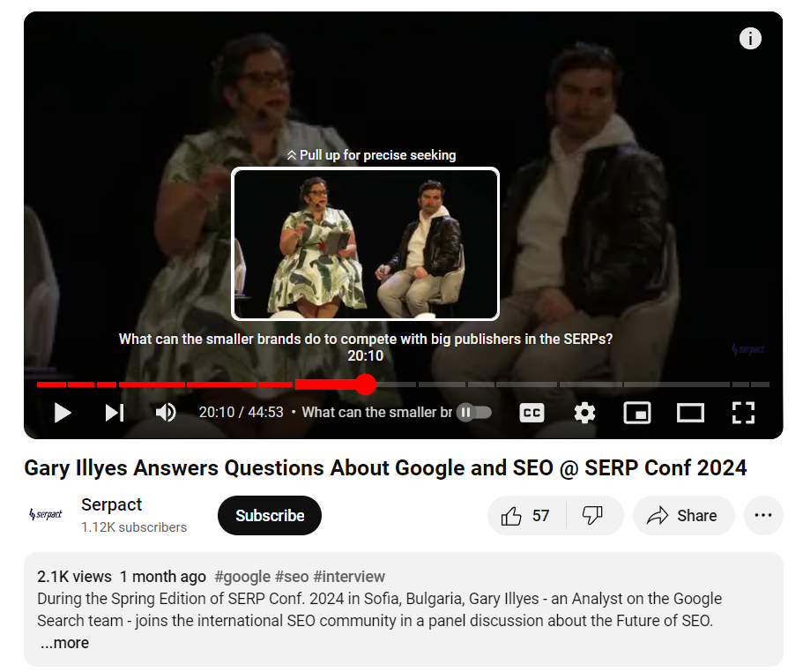Skip to the next video

coord(115,413)
